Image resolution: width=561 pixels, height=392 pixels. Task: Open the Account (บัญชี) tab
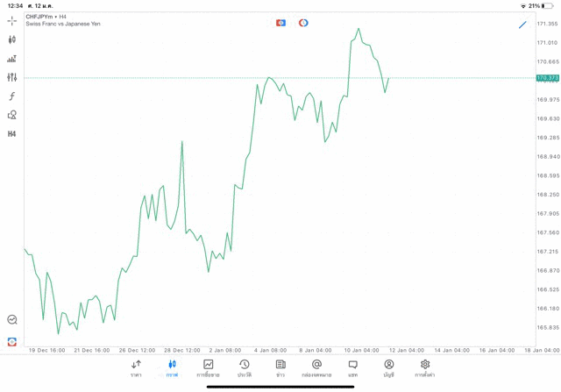pyautogui.click(x=388, y=367)
